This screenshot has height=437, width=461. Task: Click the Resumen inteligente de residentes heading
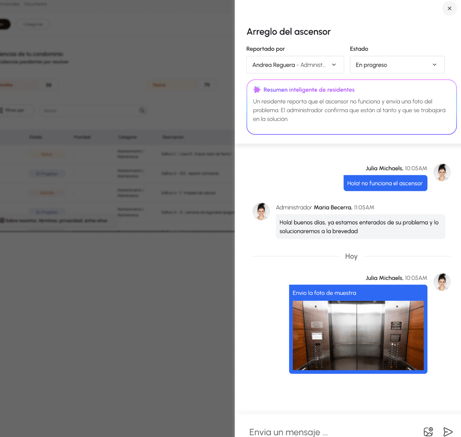(x=309, y=90)
